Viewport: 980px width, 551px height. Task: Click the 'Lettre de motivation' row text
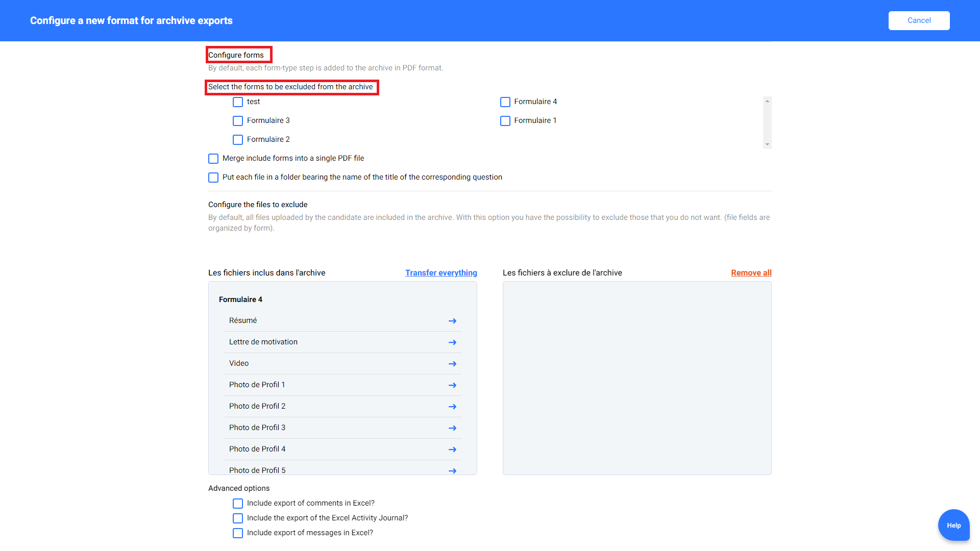(263, 342)
